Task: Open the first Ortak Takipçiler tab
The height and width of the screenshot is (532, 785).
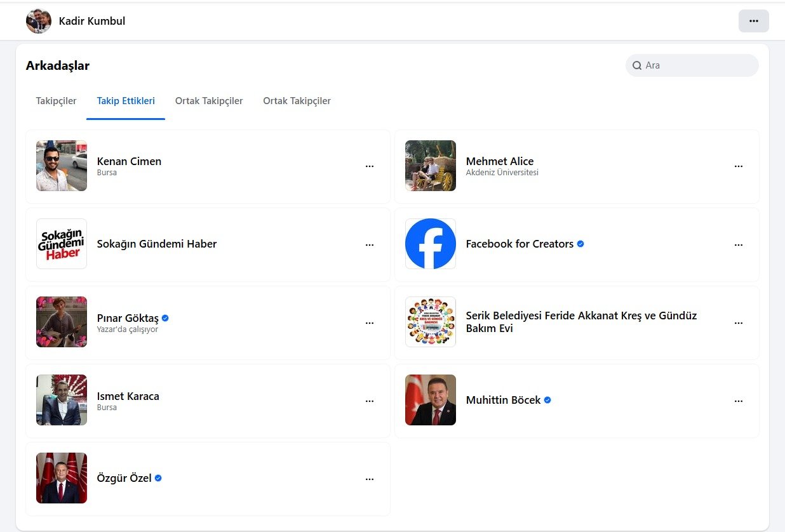Action: pos(209,101)
